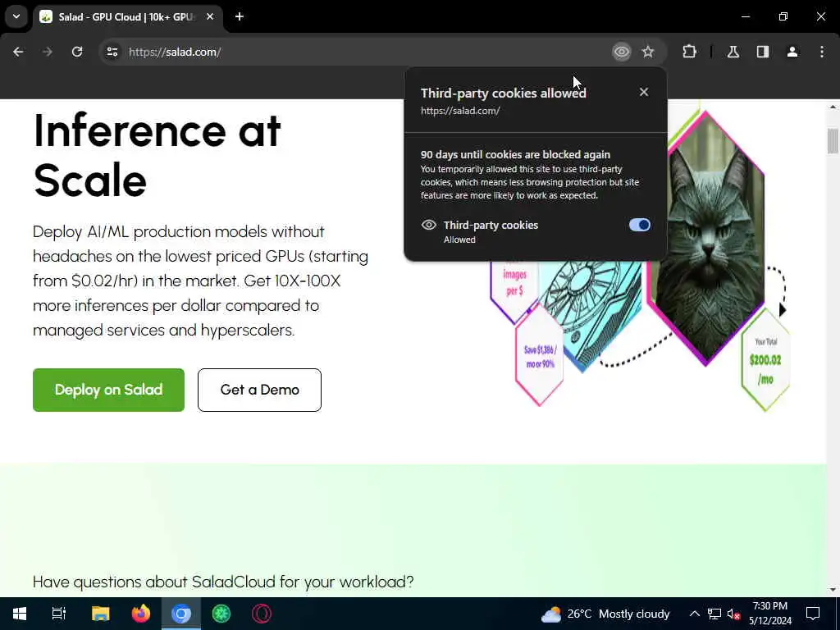Show hidden system tray icons
This screenshot has height=630, width=840.
(694, 614)
